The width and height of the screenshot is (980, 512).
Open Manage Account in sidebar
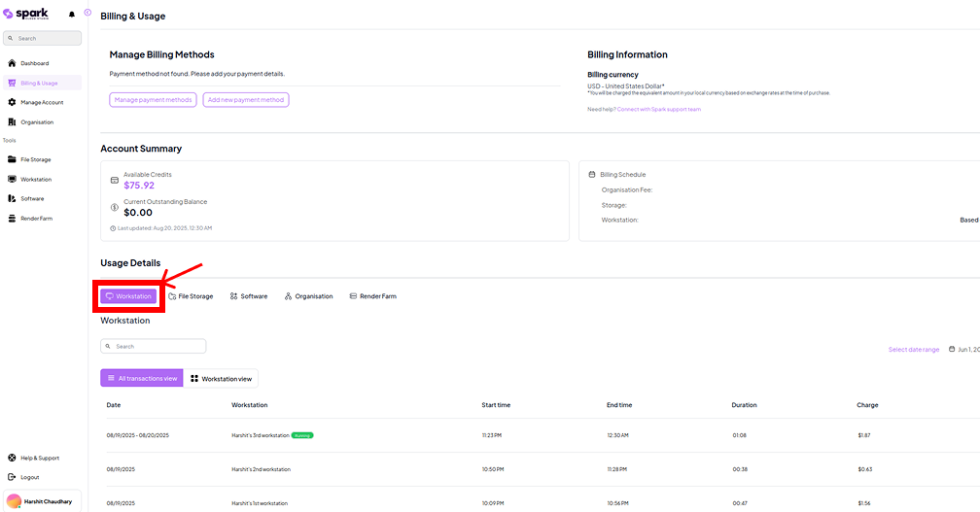point(41,102)
